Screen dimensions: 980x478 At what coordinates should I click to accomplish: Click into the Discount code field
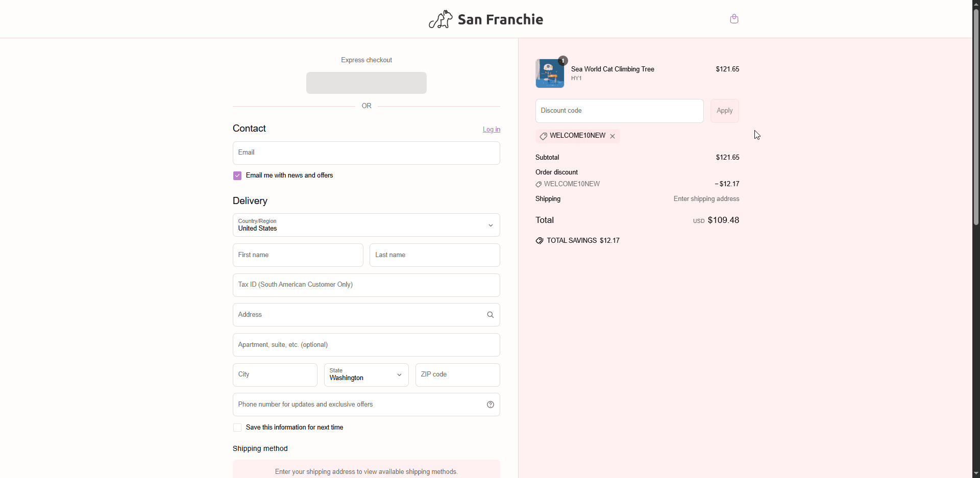click(619, 111)
